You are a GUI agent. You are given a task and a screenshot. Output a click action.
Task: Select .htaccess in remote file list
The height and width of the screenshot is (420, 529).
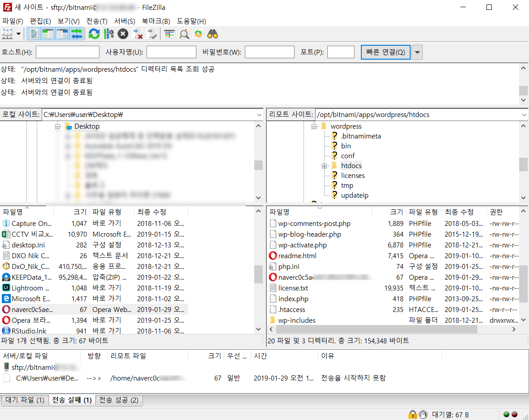[x=292, y=310]
